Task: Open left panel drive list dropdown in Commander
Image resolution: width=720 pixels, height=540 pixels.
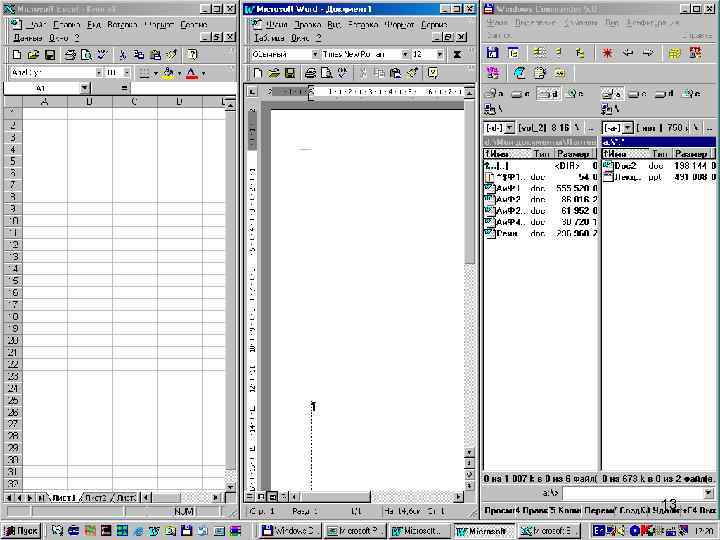Action: [x=510, y=128]
